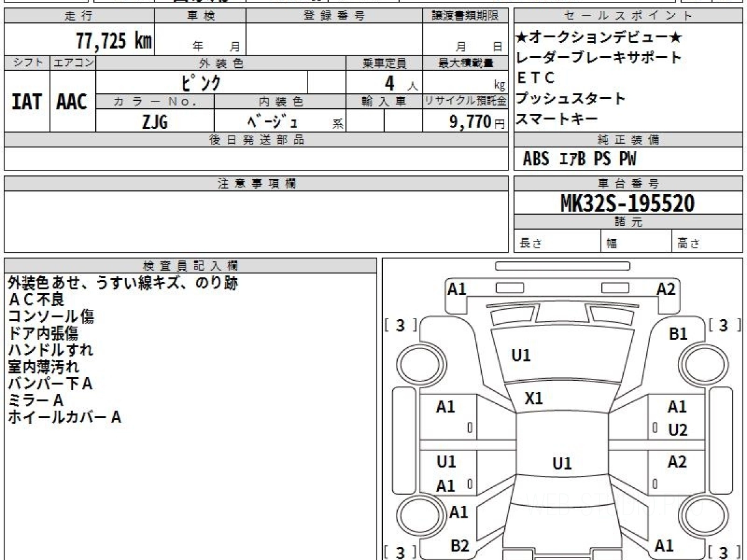Image resolution: width=747 pixels, height=560 pixels.
Task: Select the 外装色あせ、うすい線キズ、のり跡 note
Action: click(123, 282)
